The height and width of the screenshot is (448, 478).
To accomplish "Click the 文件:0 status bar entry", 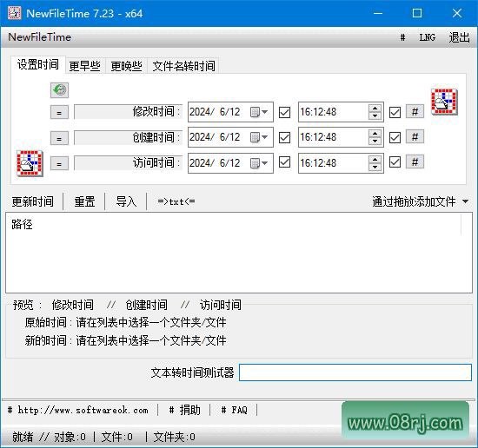I will point(116,437).
